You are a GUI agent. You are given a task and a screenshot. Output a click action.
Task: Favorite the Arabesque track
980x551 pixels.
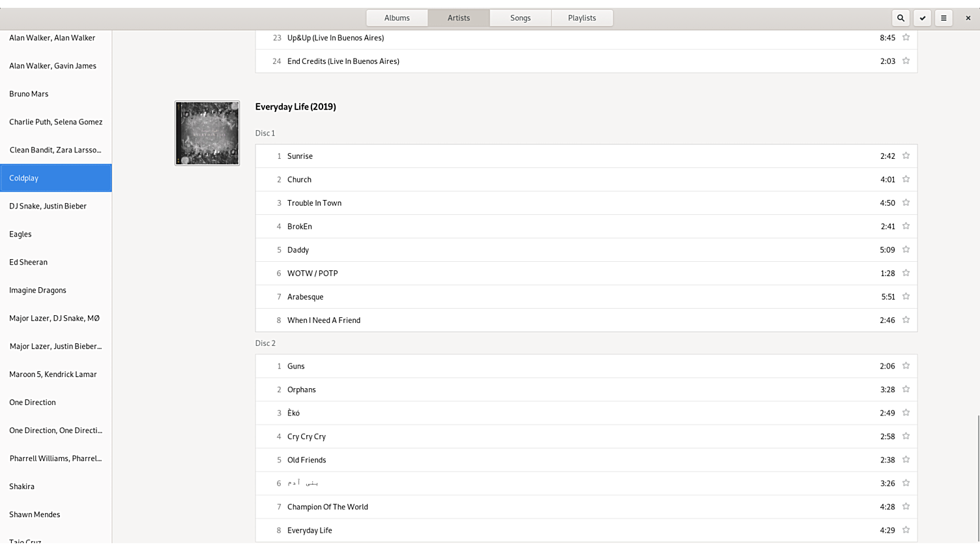point(906,297)
